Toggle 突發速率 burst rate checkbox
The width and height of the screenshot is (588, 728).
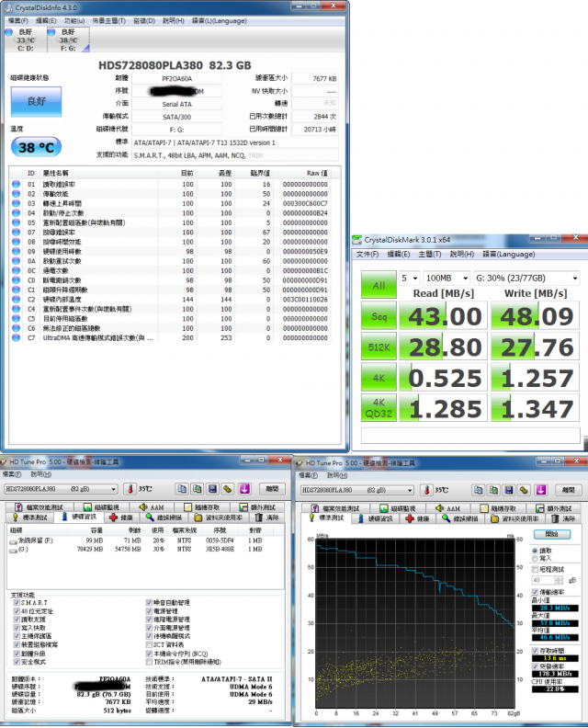[535, 666]
